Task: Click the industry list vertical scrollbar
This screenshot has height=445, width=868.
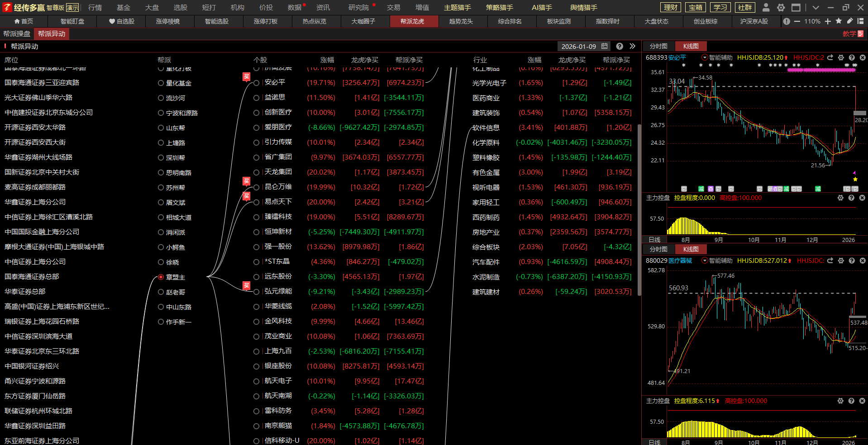Action: [x=639, y=208]
